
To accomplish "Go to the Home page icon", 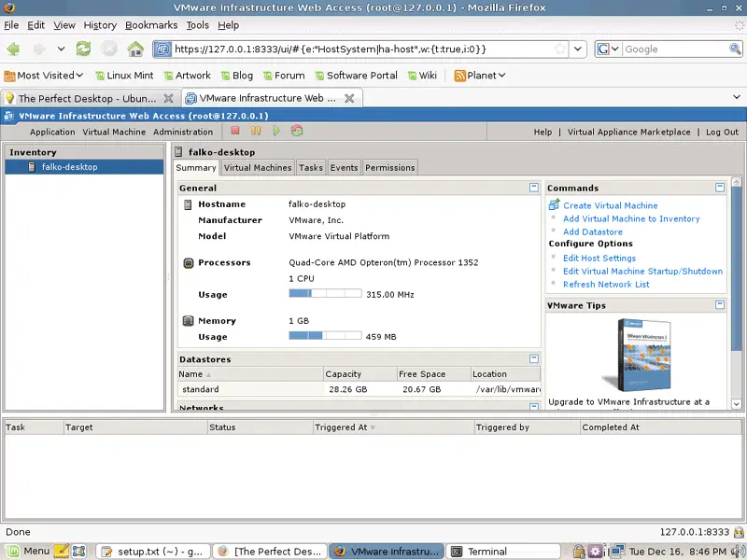I will click(135, 49).
